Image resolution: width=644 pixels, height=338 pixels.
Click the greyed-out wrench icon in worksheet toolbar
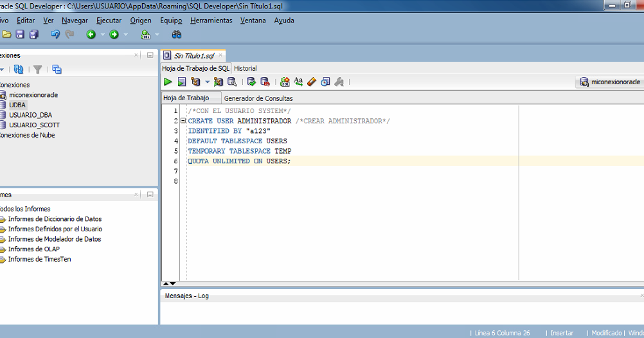[x=339, y=82]
